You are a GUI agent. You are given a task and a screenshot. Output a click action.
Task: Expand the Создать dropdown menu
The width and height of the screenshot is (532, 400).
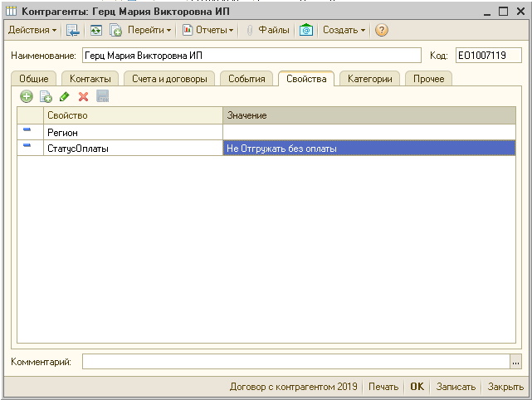coord(344,30)
